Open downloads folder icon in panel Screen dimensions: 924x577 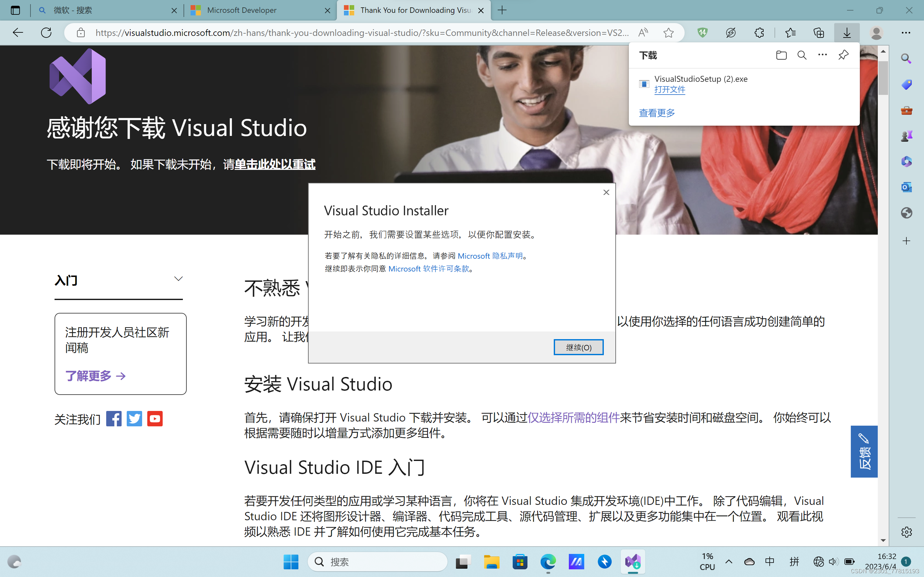781,55
